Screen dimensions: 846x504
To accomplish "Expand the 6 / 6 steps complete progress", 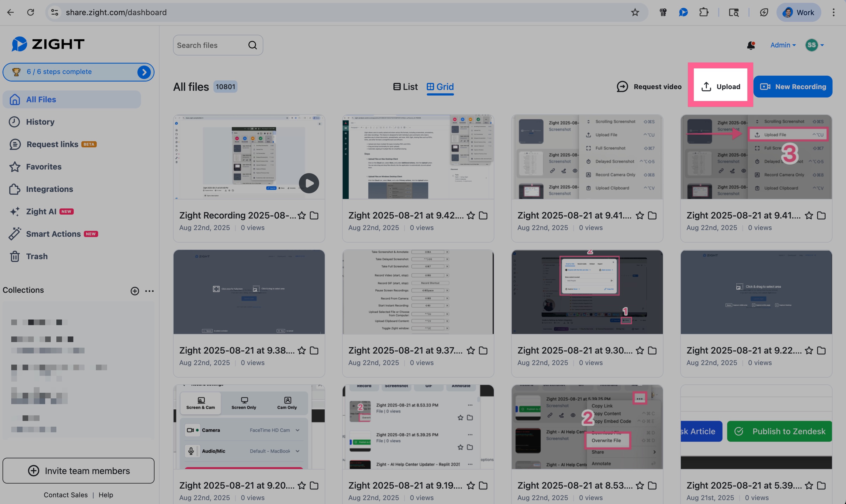I will (144, 72).
